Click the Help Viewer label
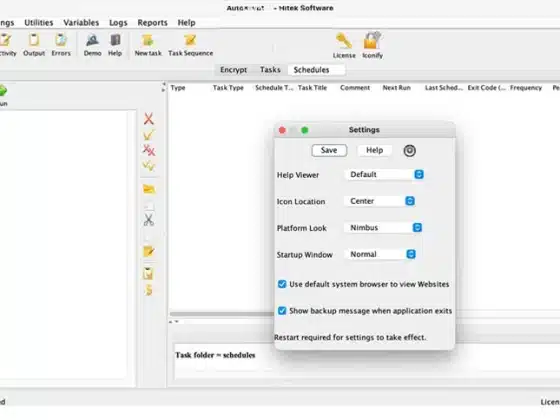The image size is (560, 420). tap(298, 175)
